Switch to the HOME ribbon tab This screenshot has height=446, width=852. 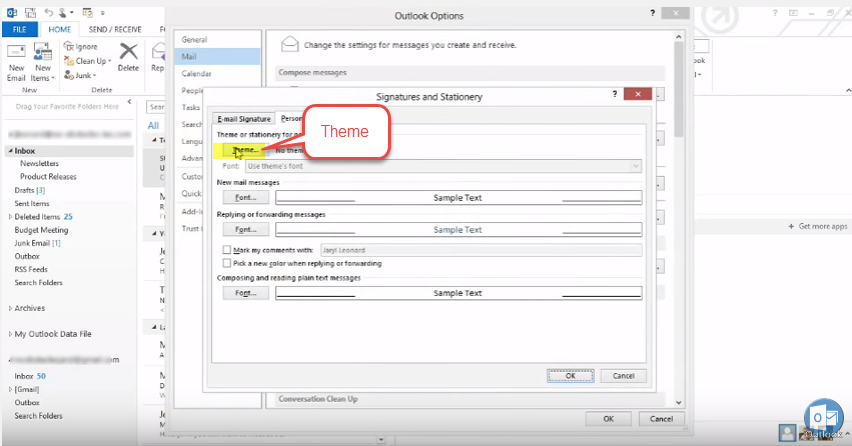coord(60,29)
